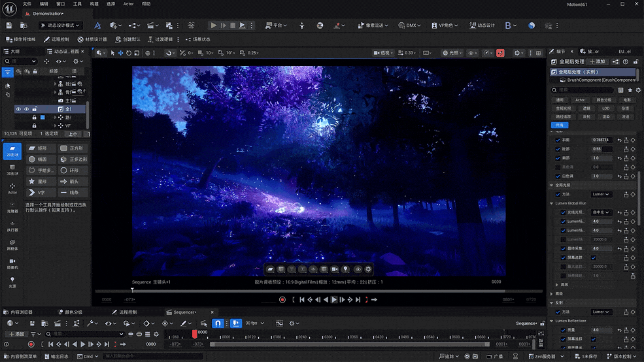This screenshot has height=362, width=644.
Task: Select the 矩形 rectangle shape button
Action: click(41, 148)
